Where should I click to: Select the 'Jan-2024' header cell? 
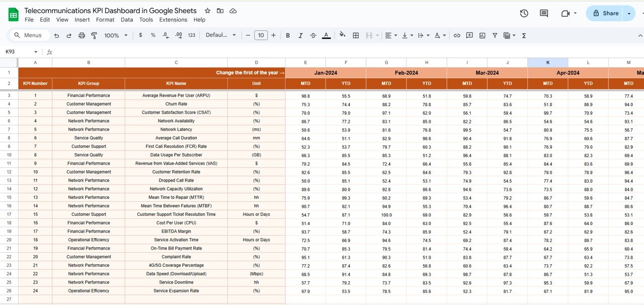click(326, 72)
